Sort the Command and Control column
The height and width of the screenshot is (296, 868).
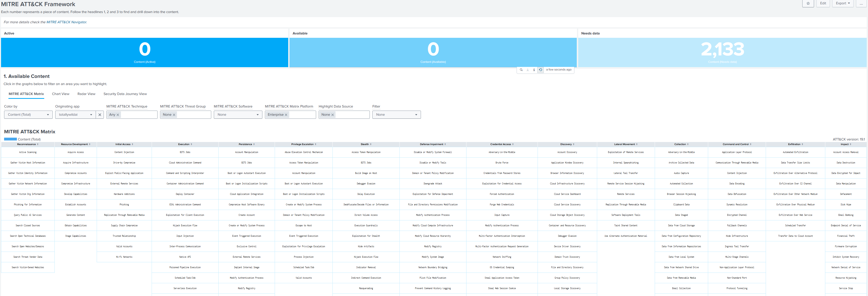(750, 144)
